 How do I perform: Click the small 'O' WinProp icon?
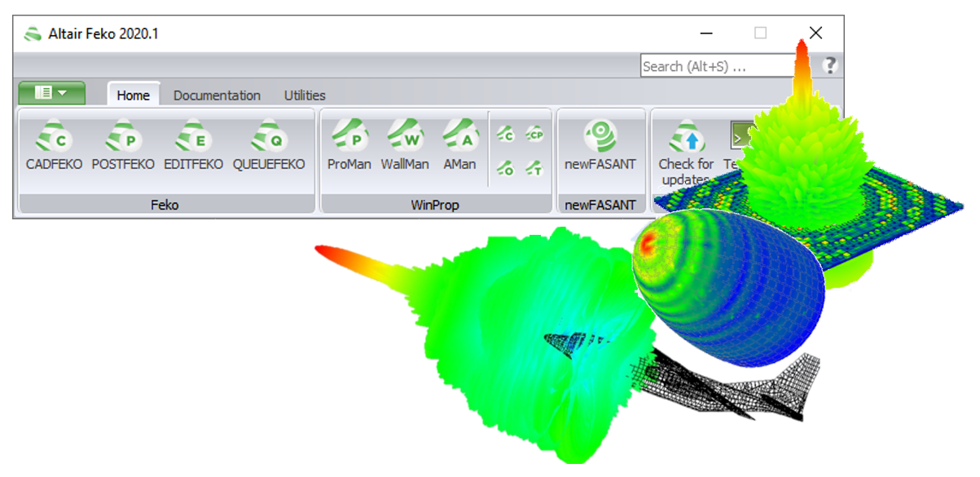[x=506, y=169]
